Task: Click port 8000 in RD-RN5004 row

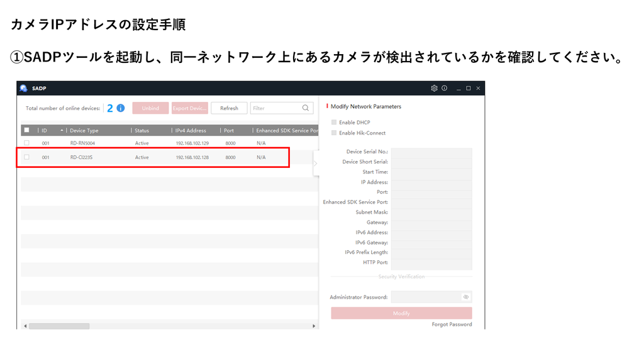Action: [230, 143]
